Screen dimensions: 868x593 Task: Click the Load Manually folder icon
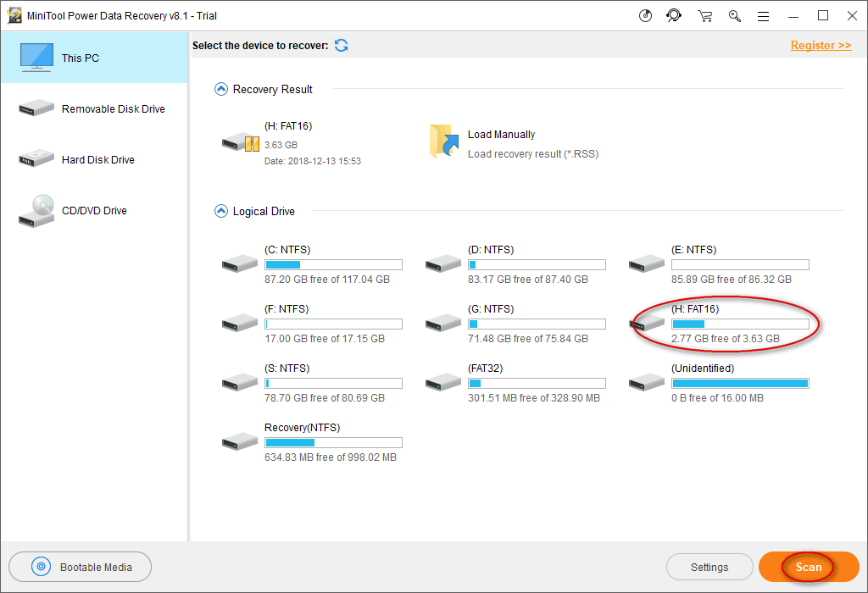point(444,141)
